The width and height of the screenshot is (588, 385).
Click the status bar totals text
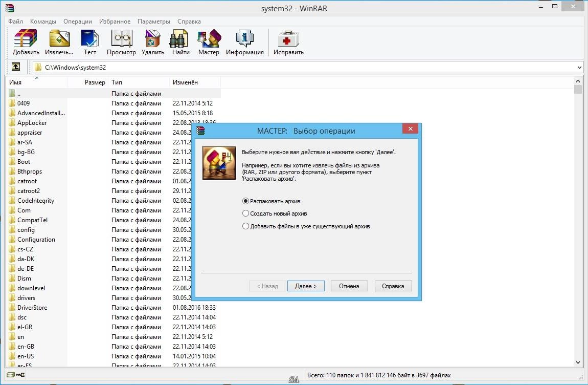pyautogui.click(x=379, y=375)
